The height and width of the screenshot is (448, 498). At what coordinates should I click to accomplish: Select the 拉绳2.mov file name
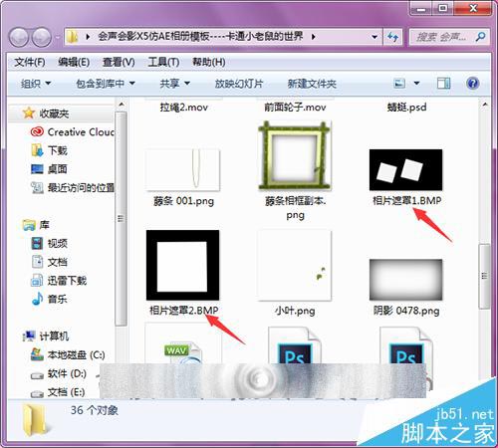point(183,108)
